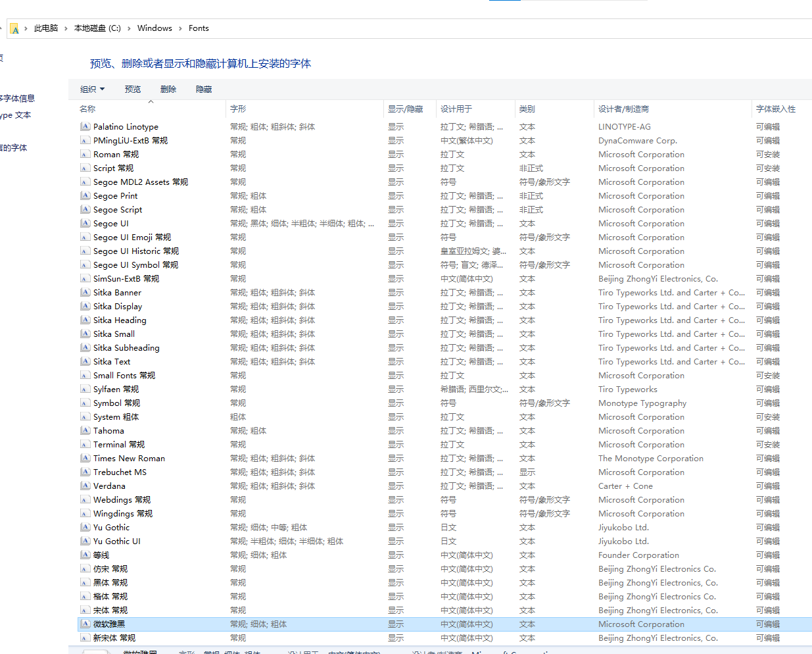Click the Sylfaen font icon
Screen dimensions: 812x654
(x=85, y=389)
